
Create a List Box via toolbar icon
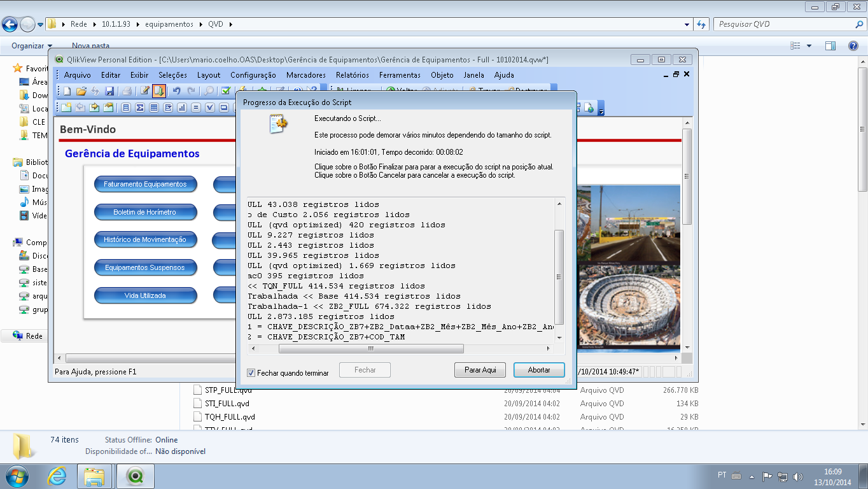pyautogui.click(x=126, y=108)
